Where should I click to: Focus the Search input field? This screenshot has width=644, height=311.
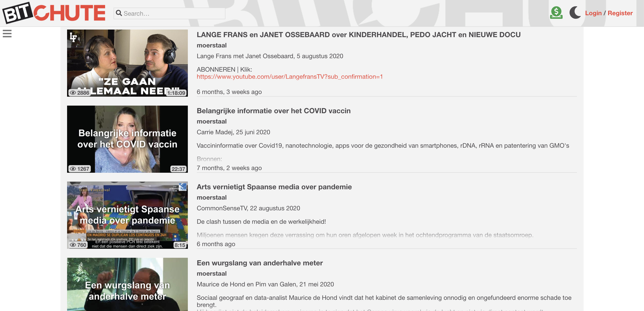tap(169, 13)
